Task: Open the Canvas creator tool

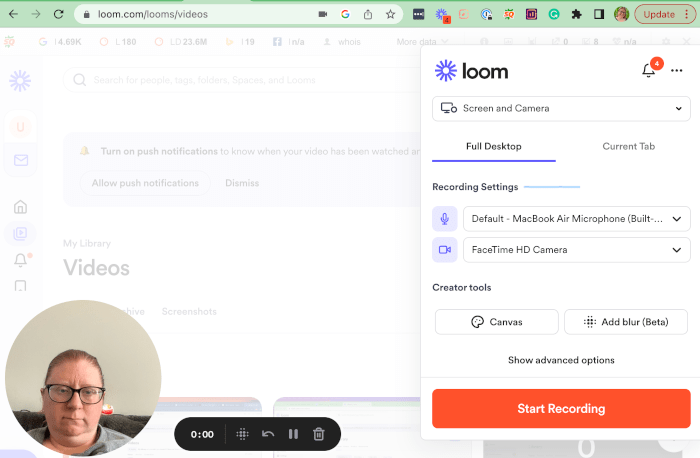Action: point(496,322)
